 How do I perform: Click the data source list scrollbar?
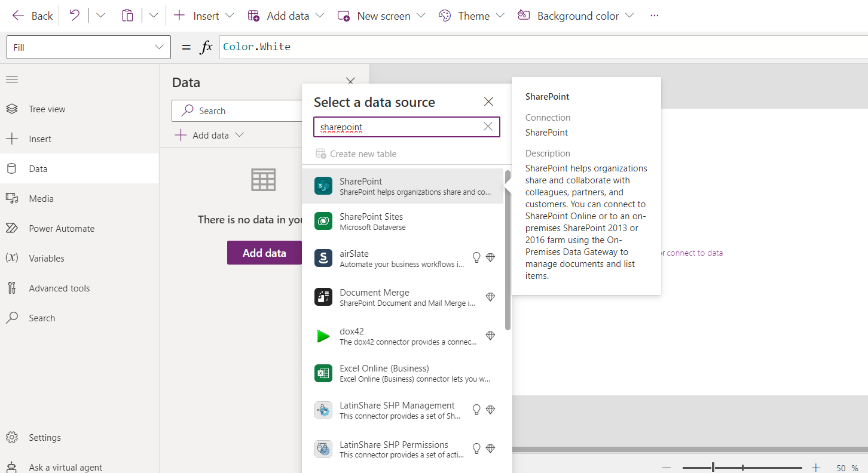click(x=508, y=250)
